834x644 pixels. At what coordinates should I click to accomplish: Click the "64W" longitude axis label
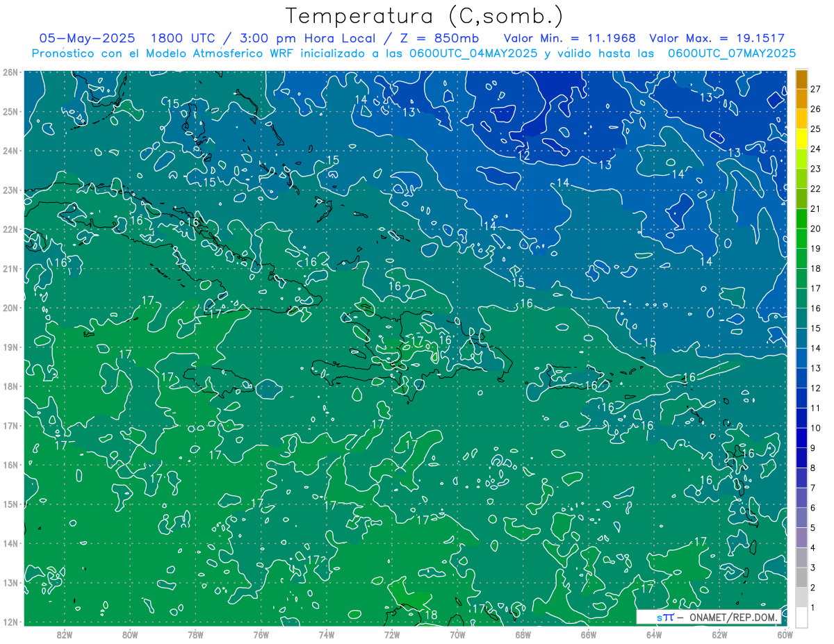pos(654,634)
